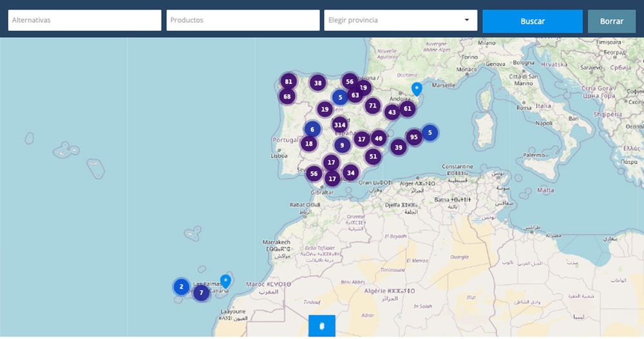Click the blue pin near Marseille
Screen dimensions: 644x339
pos(417,89)
